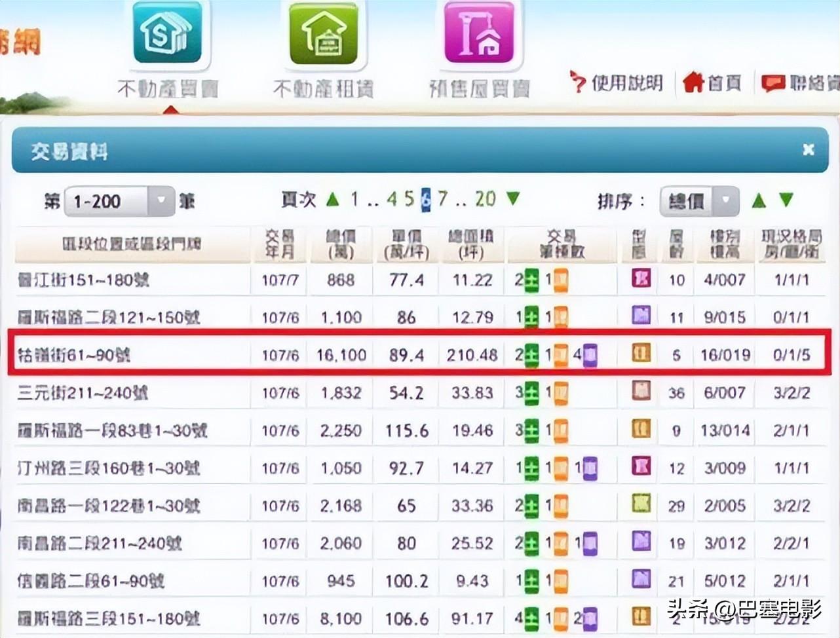Open contact via the red speech bubble icon
This screenshot has width=840, height=638.
pyautogui.click(x=773, y=82)
